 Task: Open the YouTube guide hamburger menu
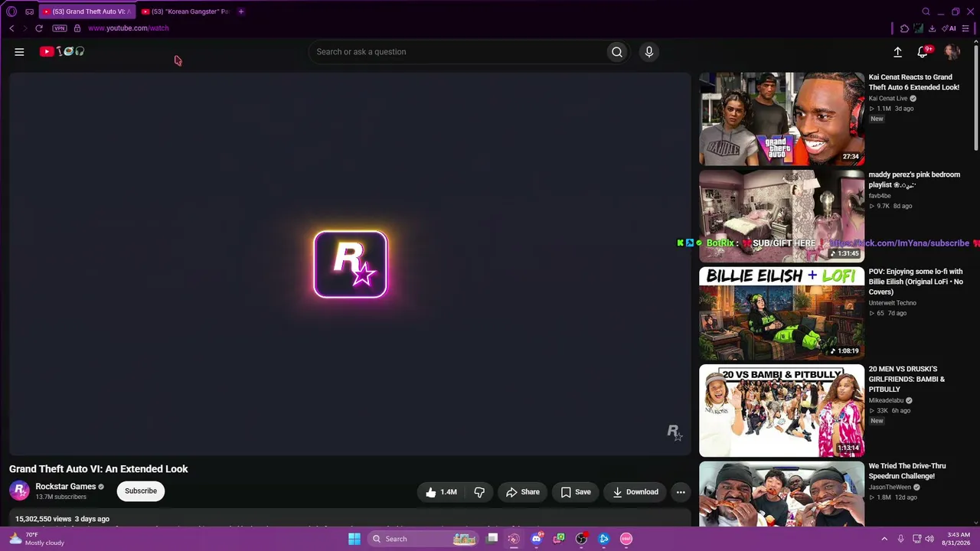[19, 52]
